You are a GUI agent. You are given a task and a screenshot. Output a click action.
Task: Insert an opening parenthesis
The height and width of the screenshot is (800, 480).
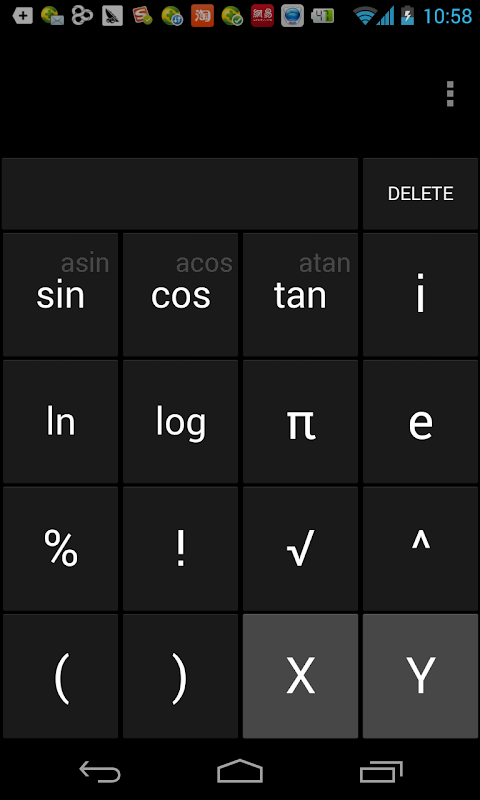pos(61,676)
